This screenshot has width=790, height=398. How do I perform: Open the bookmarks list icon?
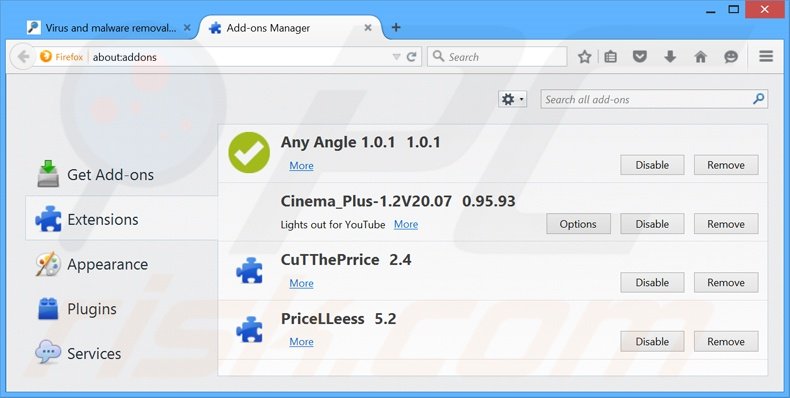(x=611, y=57)
